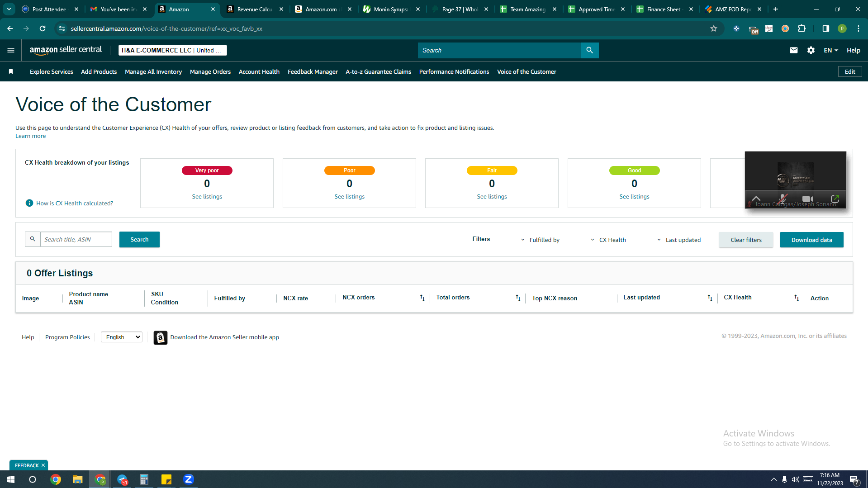Go to Manage All Inventory
The image size is (868, 488).
[x=153, y=71]
